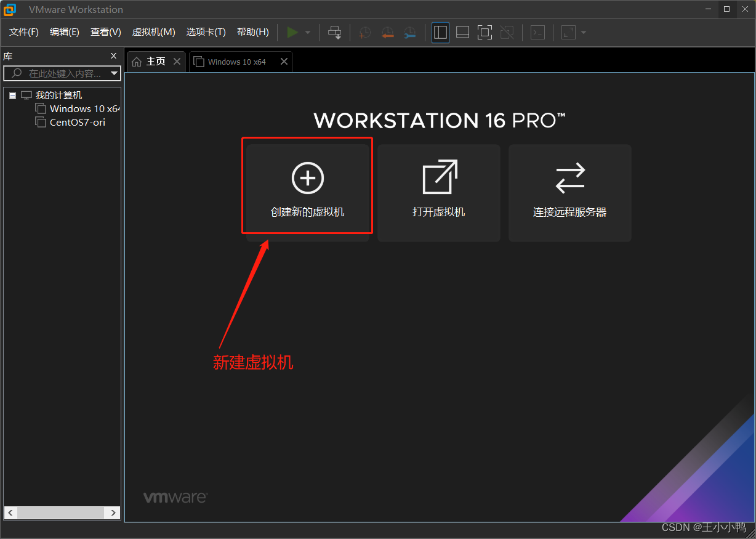This screenshot has width=756, height=539.
Task: Open the 编辑(E) menu
Action: tap(65, 32)
